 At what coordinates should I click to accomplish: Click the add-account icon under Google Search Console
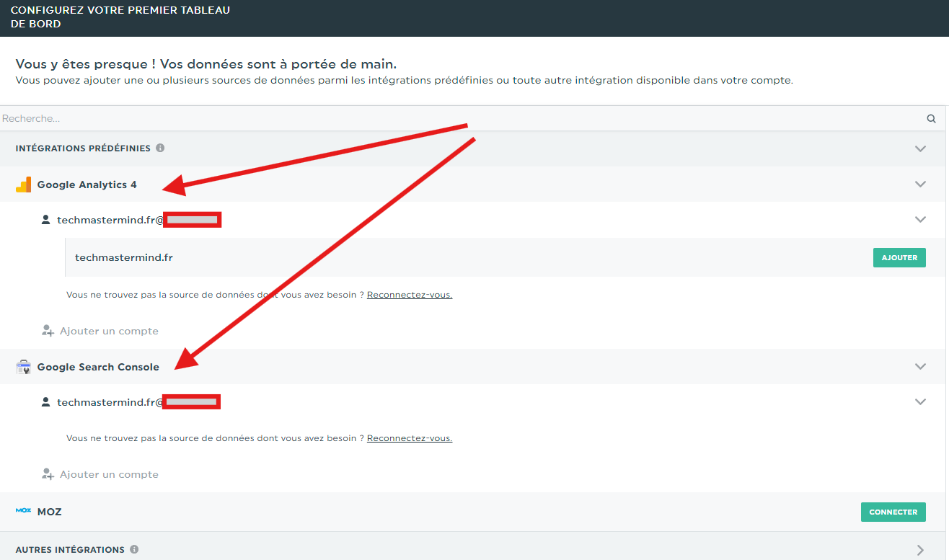coord(47,474)
